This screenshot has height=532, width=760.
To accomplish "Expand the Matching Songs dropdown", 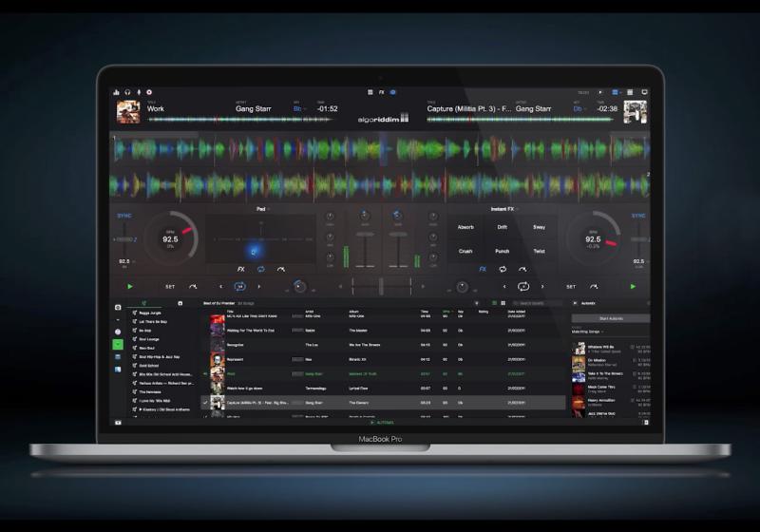I will click(588, 332).
